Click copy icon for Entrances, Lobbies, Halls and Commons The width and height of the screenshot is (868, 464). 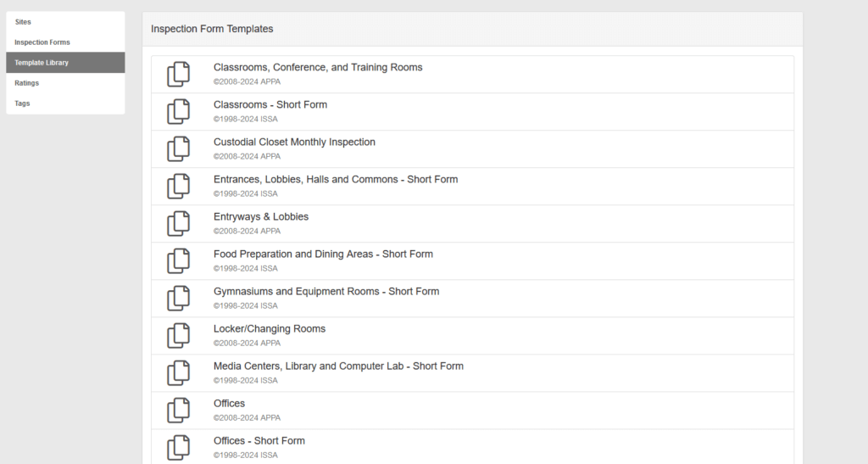178,187
